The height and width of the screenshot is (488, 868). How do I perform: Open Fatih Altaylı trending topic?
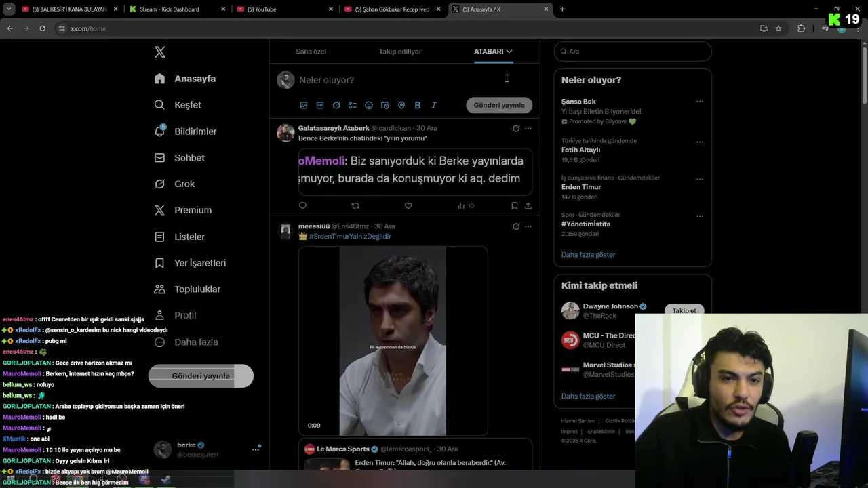580,150
